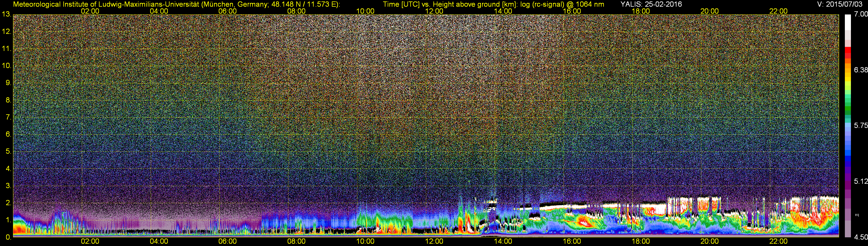The width and height of the screenshot is (868, 246).
Task: Click the 22:00 label on the bottom time axis
Action: click(x=778, y=242)
